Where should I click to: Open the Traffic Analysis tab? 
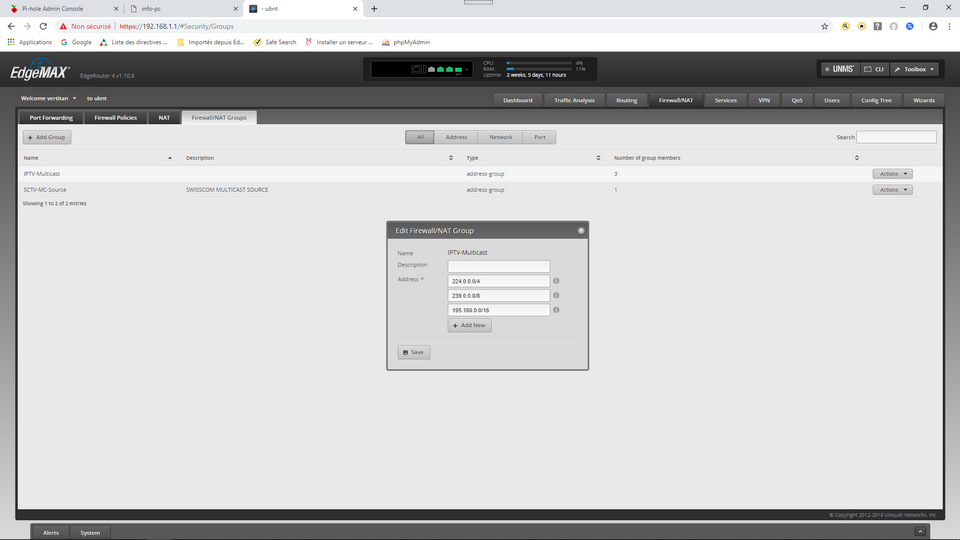[574, 100]
